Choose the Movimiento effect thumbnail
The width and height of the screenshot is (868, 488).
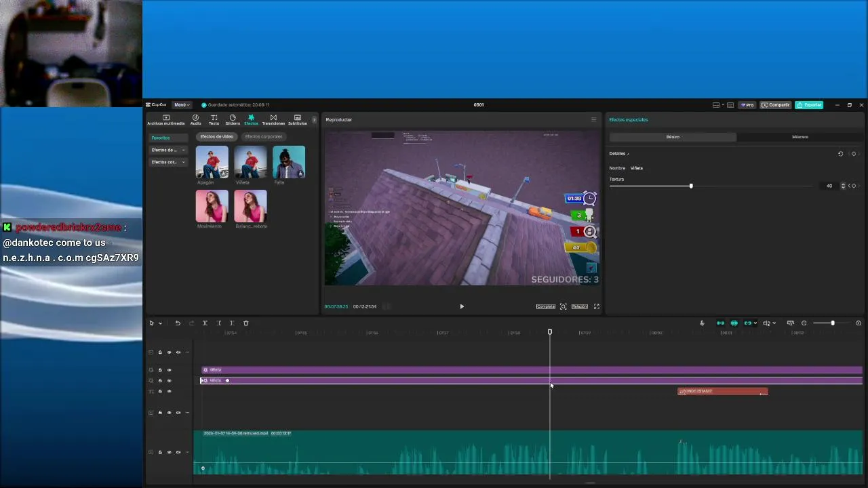tap(212, 206)
